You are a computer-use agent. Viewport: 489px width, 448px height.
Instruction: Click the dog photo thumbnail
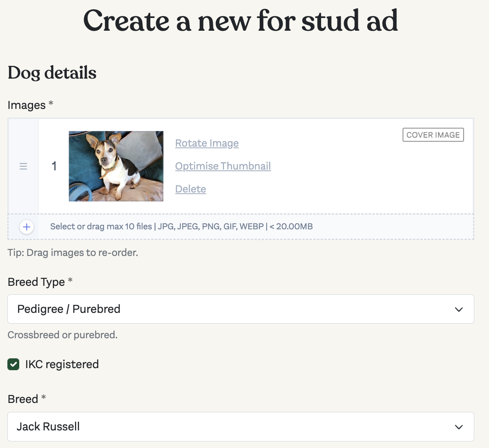tap(116, 166)
